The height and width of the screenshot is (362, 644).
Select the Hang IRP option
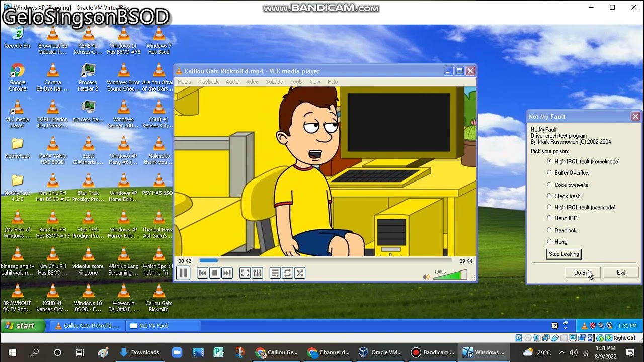click(562, 218)
